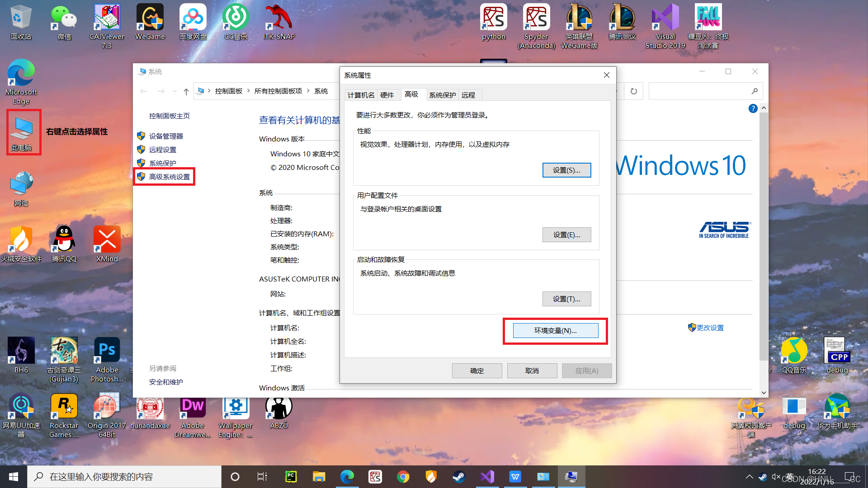Open the WeGame desktop icon
The height and width of the screenshot is (488, 868).
pos(150,18)
